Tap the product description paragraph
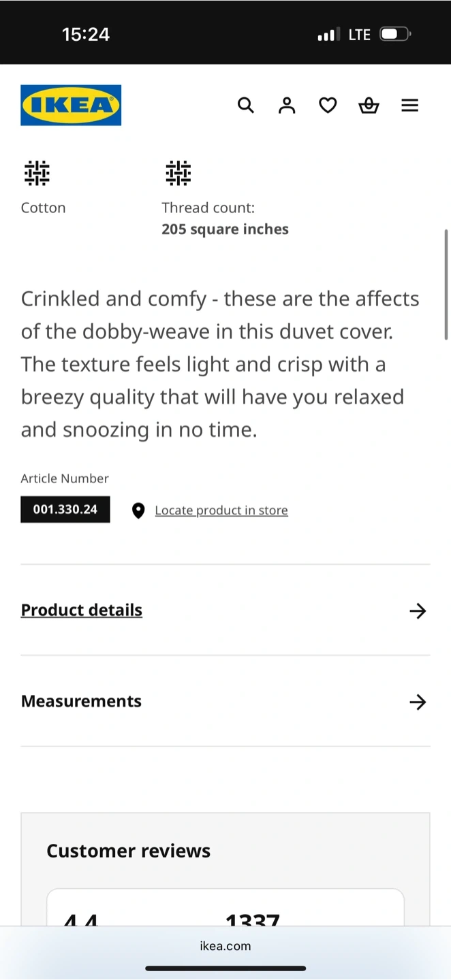 [x=220, y=364]
